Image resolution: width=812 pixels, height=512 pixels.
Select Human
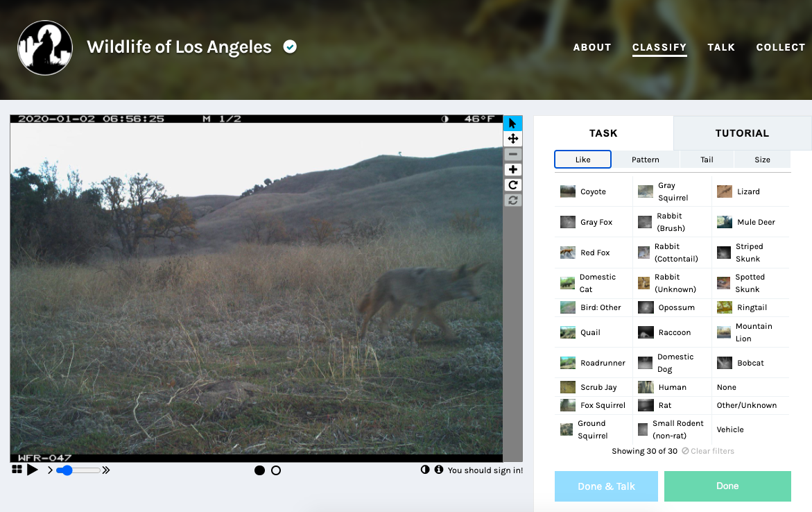point(672,388)
